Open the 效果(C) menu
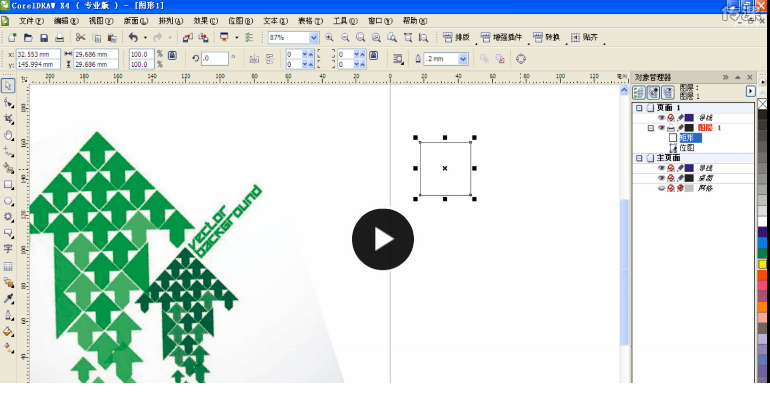This screenshot has width=770, height=406. 205,21
